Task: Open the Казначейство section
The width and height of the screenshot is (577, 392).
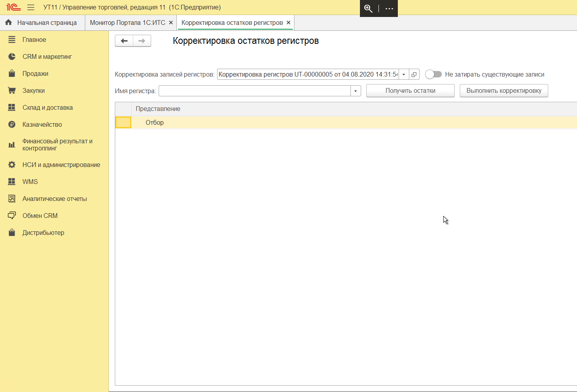Action: point(42,124)
